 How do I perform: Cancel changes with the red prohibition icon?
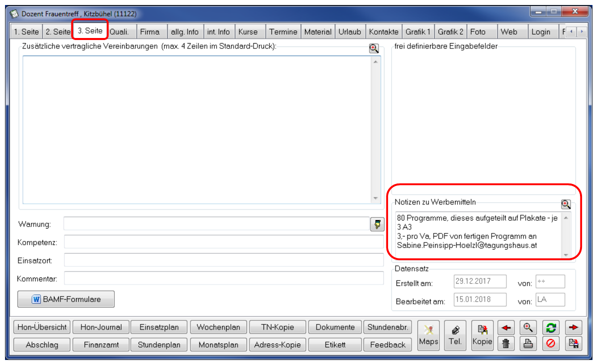(550, 343)
